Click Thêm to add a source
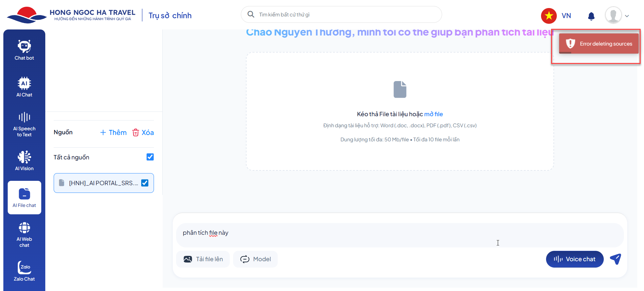Image resolution: width=644 pixels, height=291 pixels. 113,133
